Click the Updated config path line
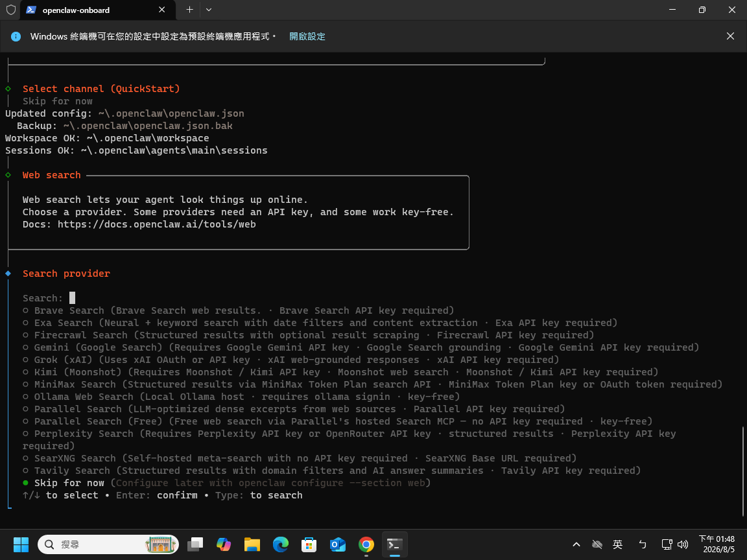 pyautogui.click(x=124, y=113)
